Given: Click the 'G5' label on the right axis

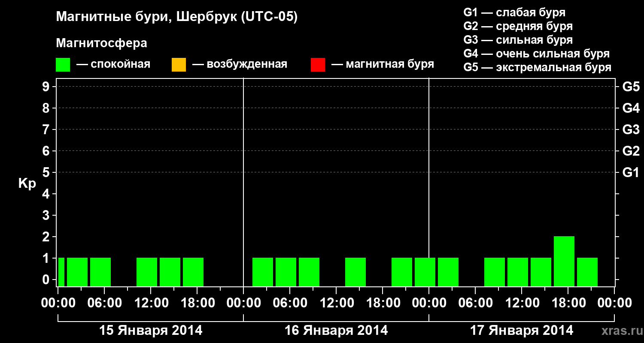Looking at the screenshot, I should (631, 87).
